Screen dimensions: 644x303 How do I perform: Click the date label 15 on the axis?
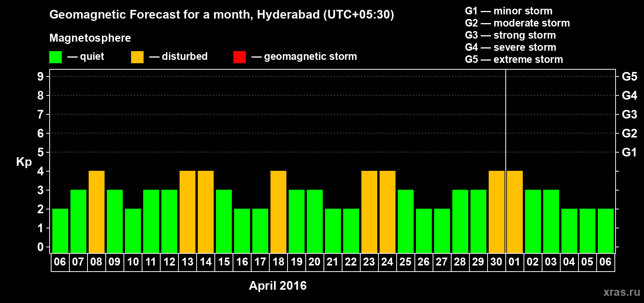[224, 262]
